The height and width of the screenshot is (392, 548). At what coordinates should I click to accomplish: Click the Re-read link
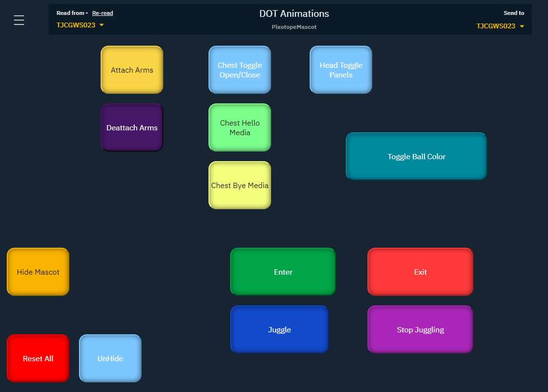[x=103, y=13]
